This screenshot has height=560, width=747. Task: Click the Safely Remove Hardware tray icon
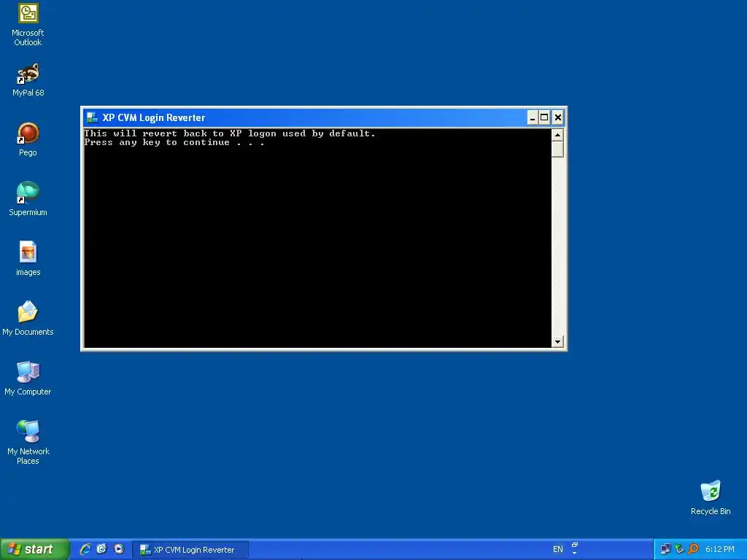(680, 549)
